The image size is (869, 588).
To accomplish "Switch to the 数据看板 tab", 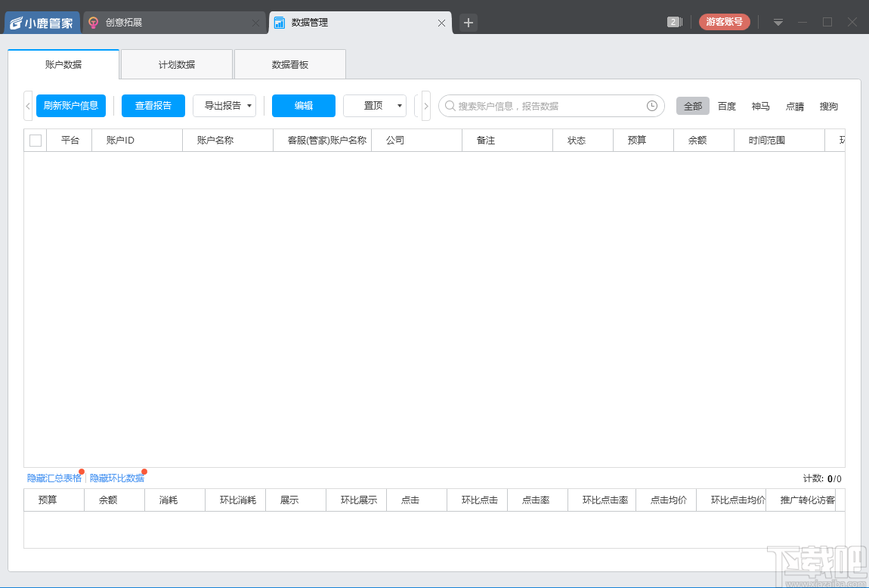I will click(290, 64).
